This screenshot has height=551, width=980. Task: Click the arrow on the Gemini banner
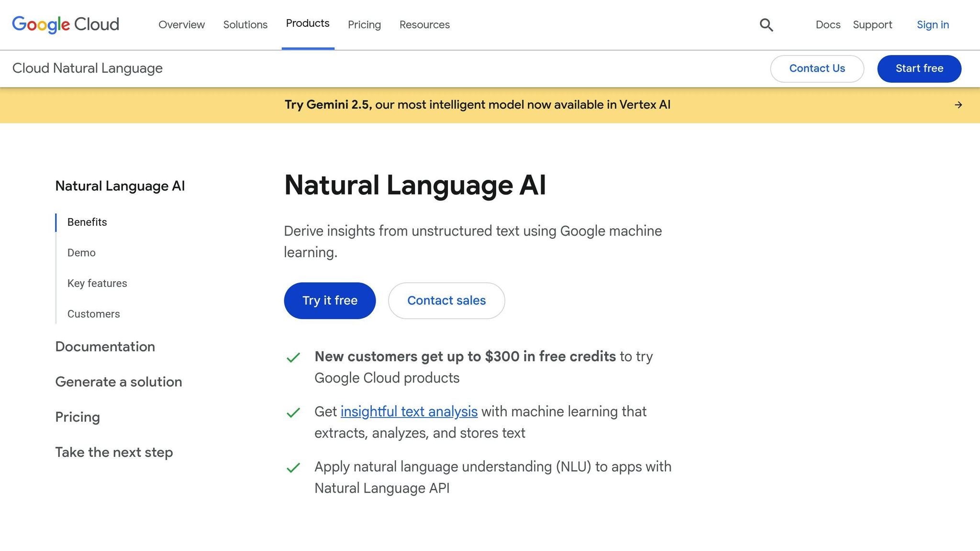click(x=958, y=105)
